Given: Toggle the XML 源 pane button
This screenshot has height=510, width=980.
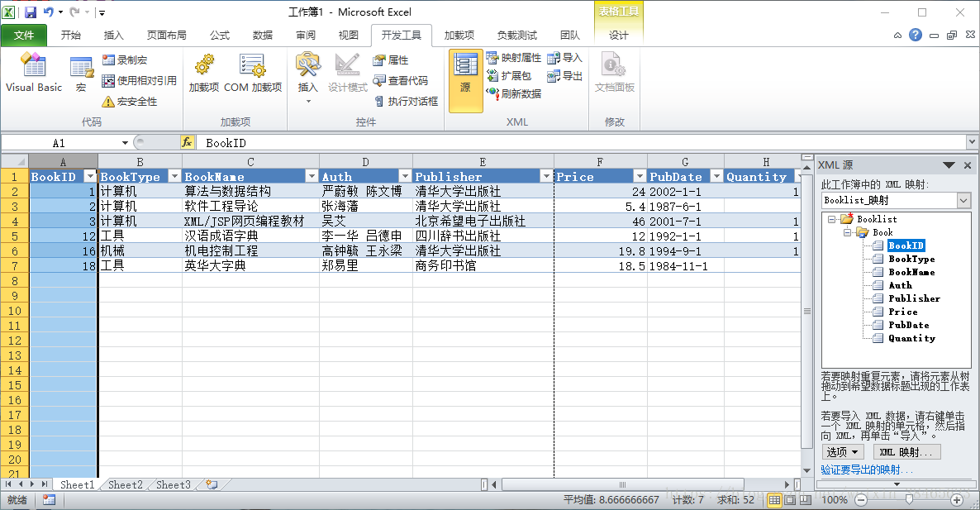Looking at the screenshot, I should pos(466,81).
